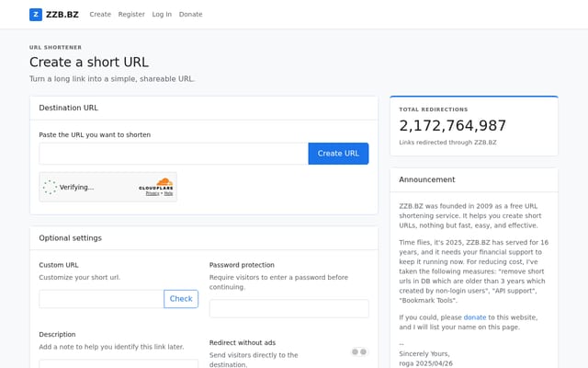
Task: Open the Create nav link
Action: coord(100,15)
